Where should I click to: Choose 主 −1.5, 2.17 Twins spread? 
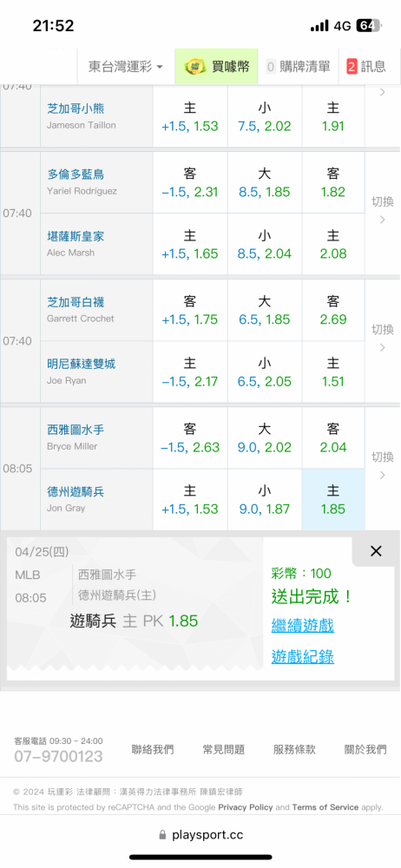point(190,372)
